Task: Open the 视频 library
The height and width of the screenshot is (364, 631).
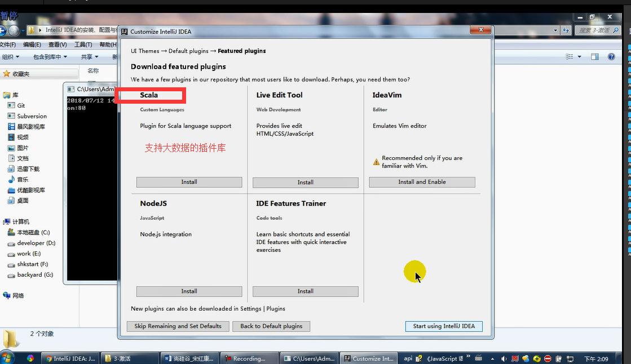Action: pos(23,137)
